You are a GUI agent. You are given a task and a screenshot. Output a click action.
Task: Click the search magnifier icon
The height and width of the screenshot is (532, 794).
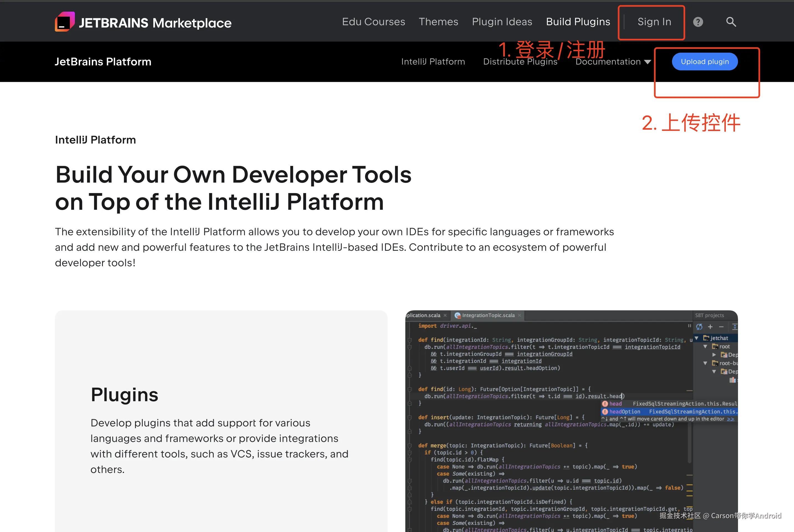point(731,22)
